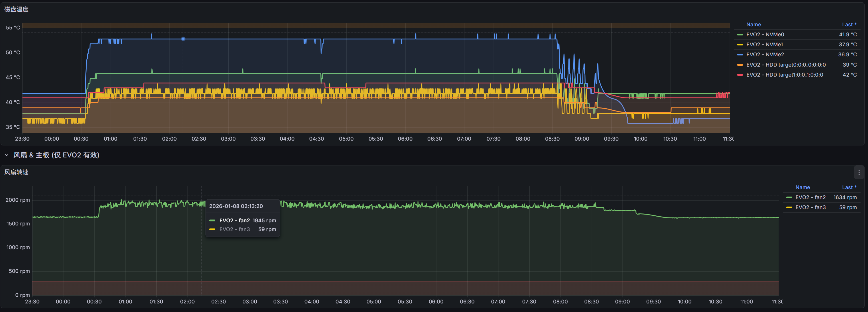
Task: Collapse the 风扇 & 主板 row chevron
Action: coord(6,155)
